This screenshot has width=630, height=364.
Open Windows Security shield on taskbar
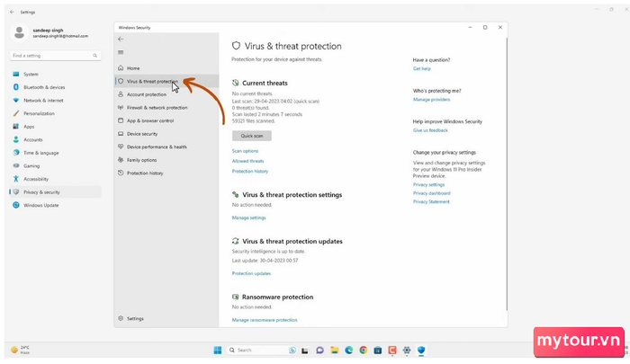(x=421, y=351)
